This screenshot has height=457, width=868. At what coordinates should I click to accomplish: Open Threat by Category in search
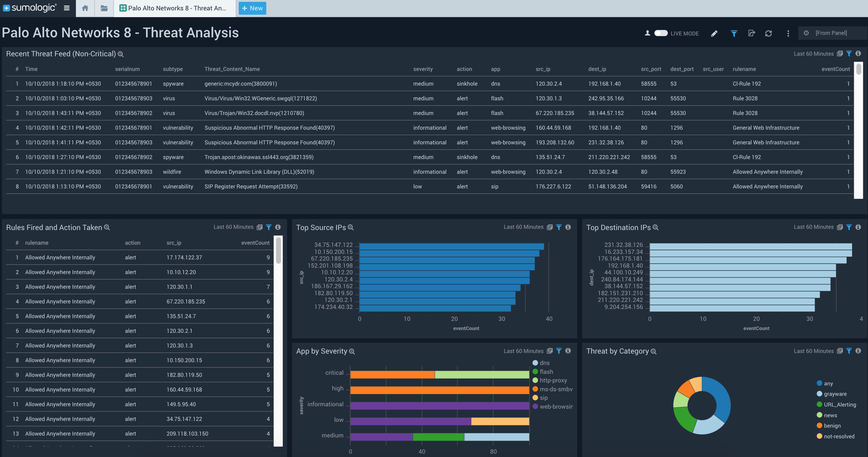click(x=653, y=351)
